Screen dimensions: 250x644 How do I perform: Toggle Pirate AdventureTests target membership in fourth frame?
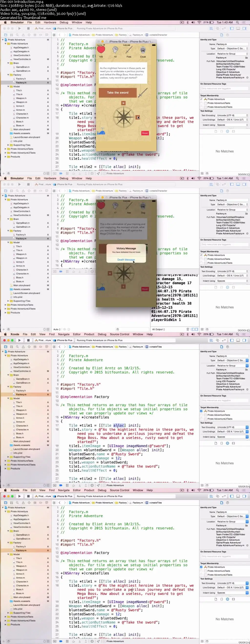click(x=201, y=571)
